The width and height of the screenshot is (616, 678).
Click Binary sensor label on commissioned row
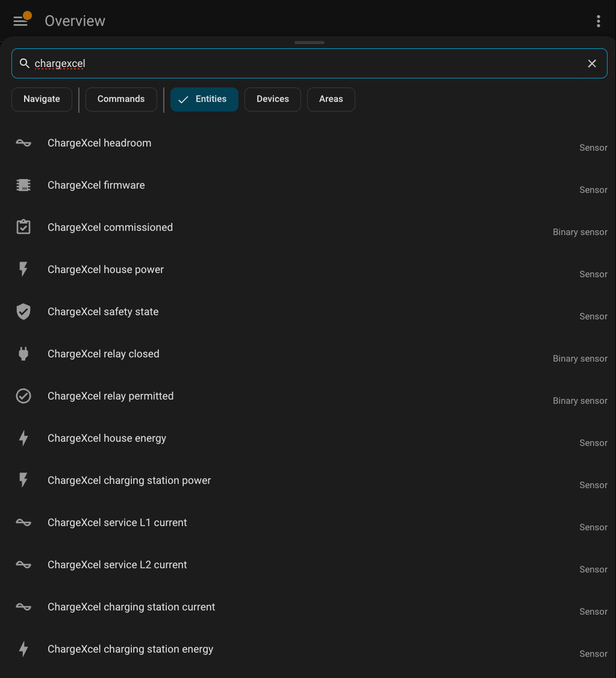(x=580, y=232)
